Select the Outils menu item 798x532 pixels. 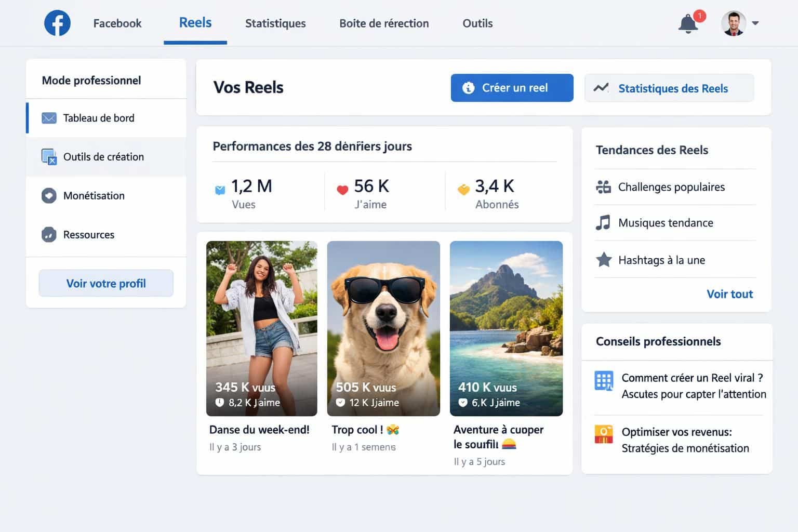click(x=477, y=23)
